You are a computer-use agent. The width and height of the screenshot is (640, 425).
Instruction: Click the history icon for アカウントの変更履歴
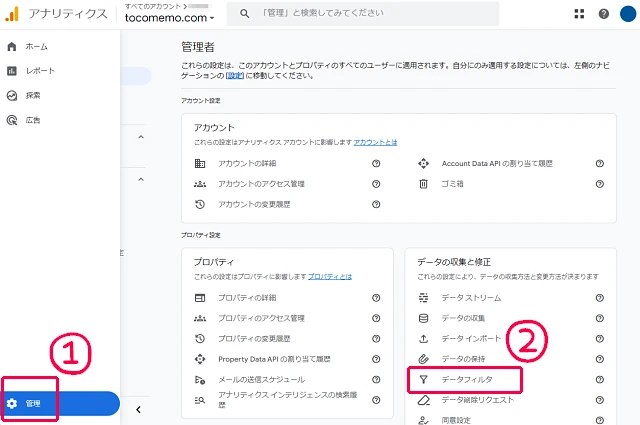200,205
